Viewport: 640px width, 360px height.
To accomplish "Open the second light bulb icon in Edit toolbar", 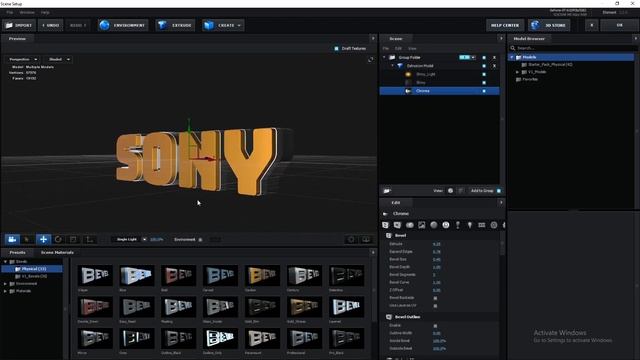I will tap(470, 225).
